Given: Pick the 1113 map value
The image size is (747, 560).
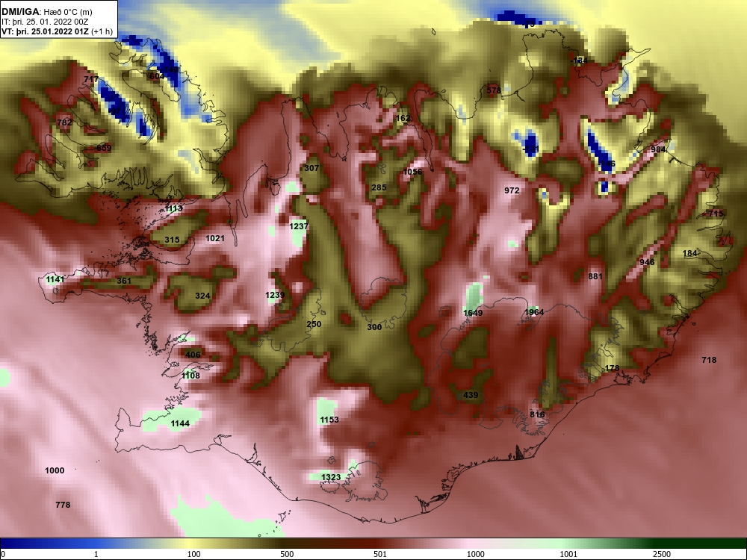Looking at the screenshot, I should point(173,208).
